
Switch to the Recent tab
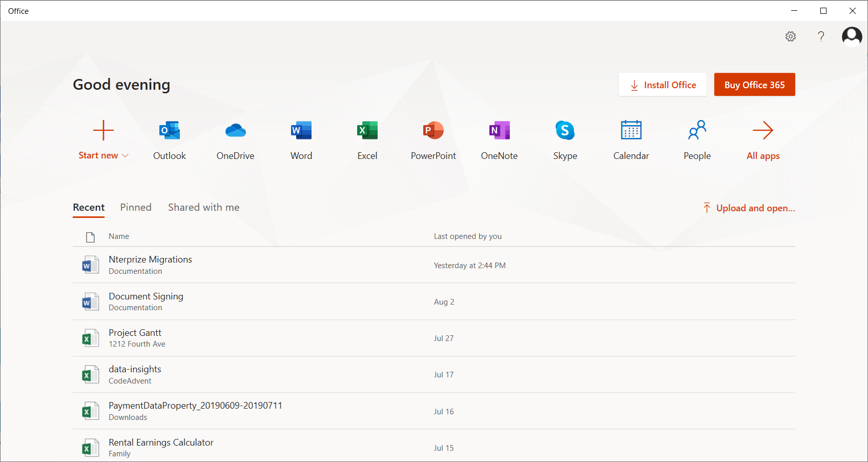[89, 207]
